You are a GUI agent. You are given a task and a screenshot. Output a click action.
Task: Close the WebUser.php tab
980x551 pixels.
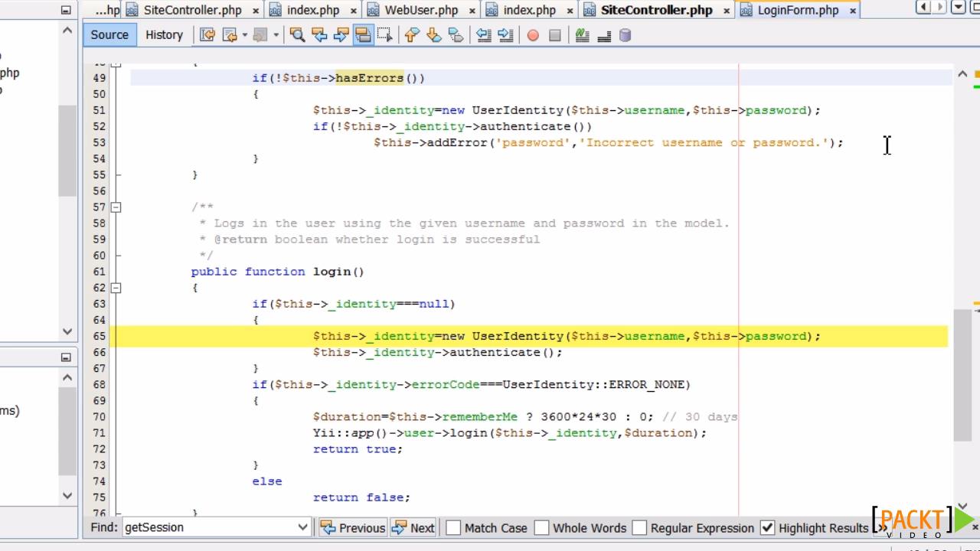click(472, 11)
